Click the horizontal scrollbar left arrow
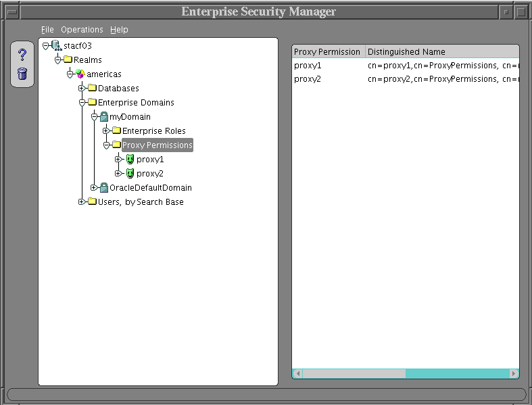This screenshot has height=405, width=532. coord(298,373)
